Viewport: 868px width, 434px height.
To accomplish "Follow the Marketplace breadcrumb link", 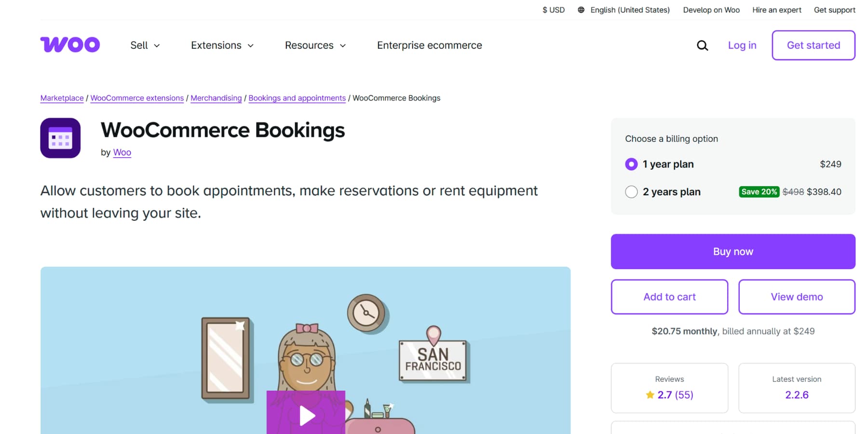I will click(x=62, y=98).
